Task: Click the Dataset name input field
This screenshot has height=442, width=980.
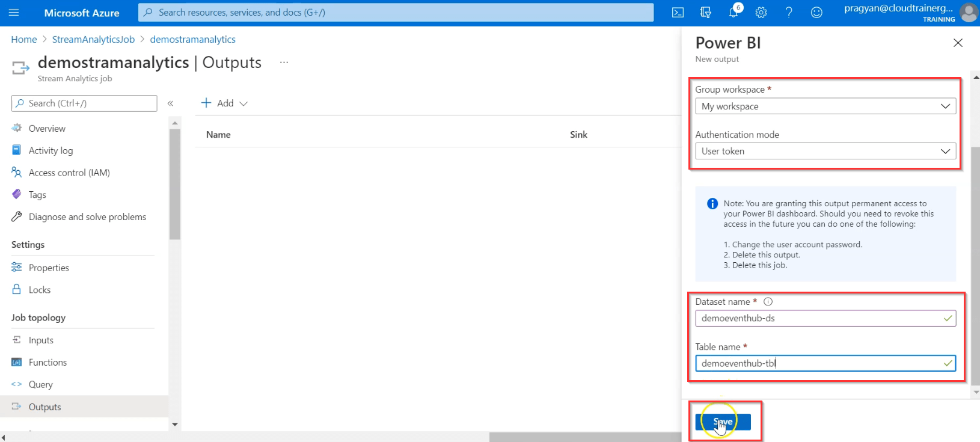Action: coord(825,318)
